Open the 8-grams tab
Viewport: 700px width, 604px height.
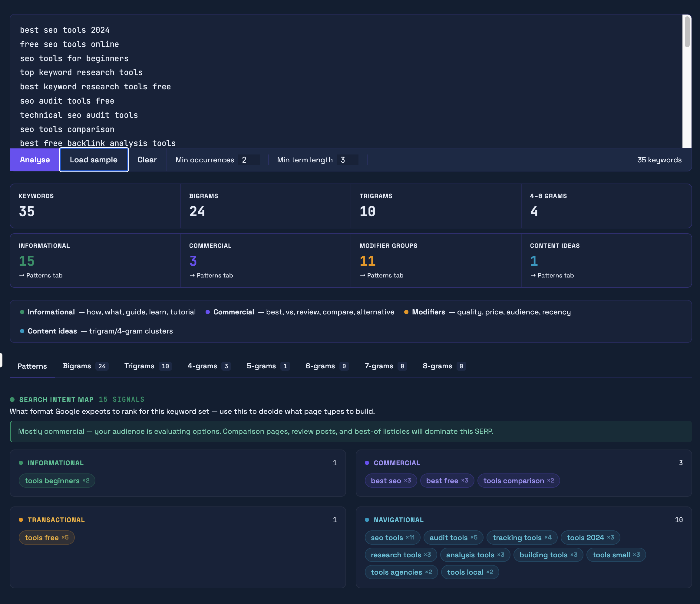point(444,366)
